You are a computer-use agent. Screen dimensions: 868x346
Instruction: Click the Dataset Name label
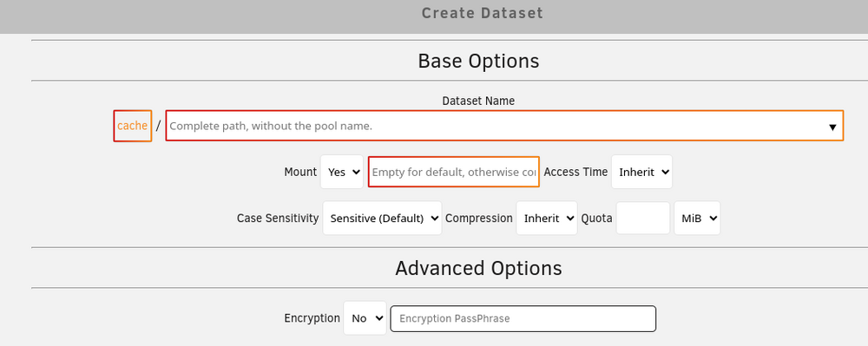[x=478, y=101]
